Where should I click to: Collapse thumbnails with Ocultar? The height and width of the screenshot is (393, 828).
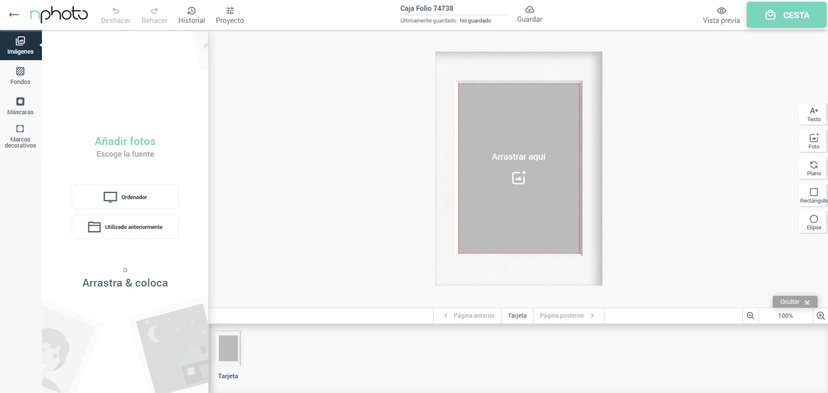(795, 302)
